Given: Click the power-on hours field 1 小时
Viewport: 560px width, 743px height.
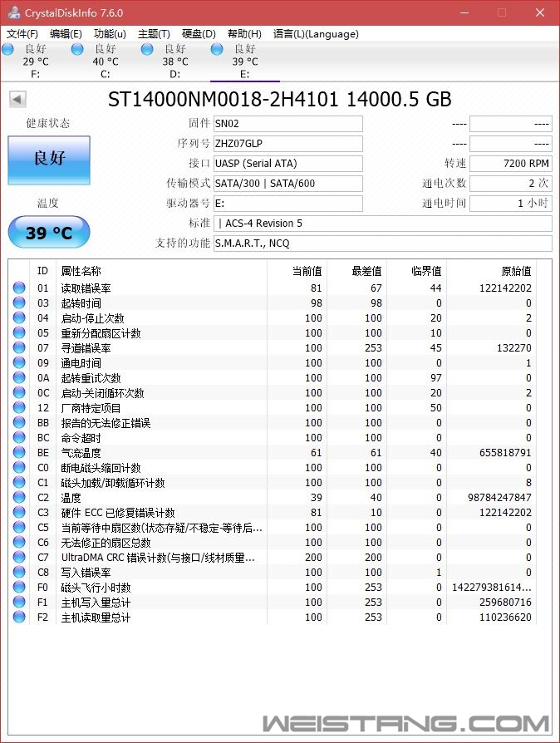Looking at the screenshot, I should [x=511, y=204].
